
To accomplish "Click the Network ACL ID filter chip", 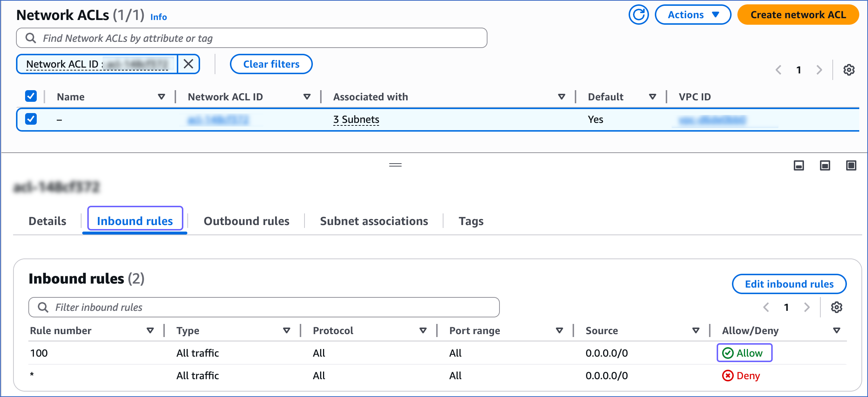I will click(97, 64).
